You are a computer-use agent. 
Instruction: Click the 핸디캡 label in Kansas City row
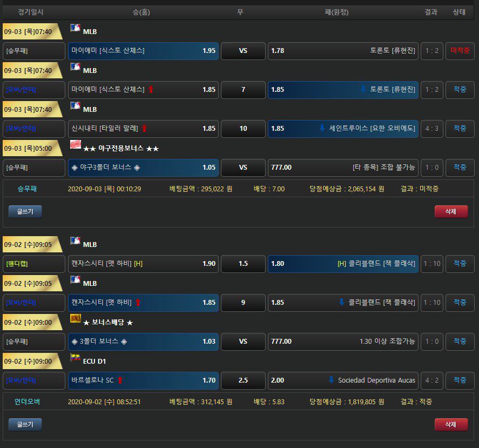pos(18,264)
